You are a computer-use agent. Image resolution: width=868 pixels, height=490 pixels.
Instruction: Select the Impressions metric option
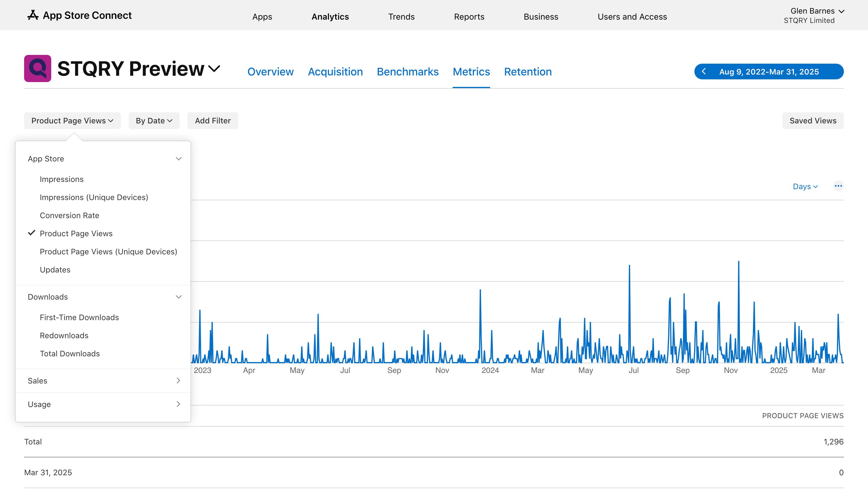62,179
